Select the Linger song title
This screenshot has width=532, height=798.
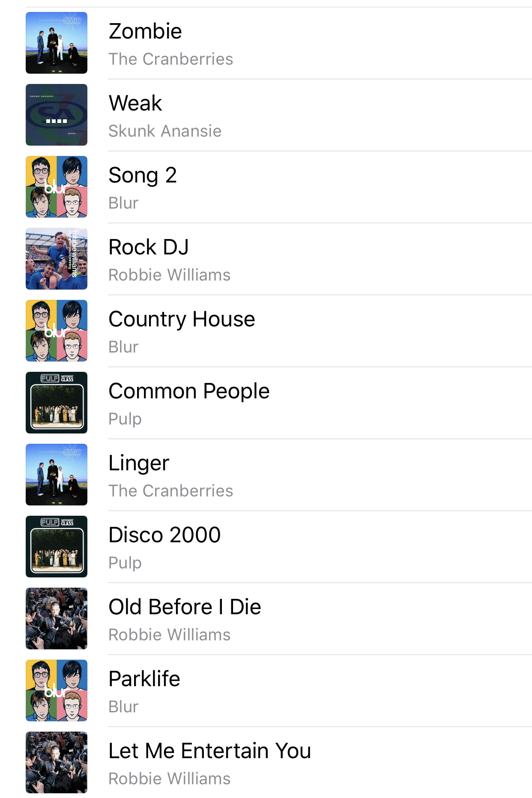click(x=139, y=464)
